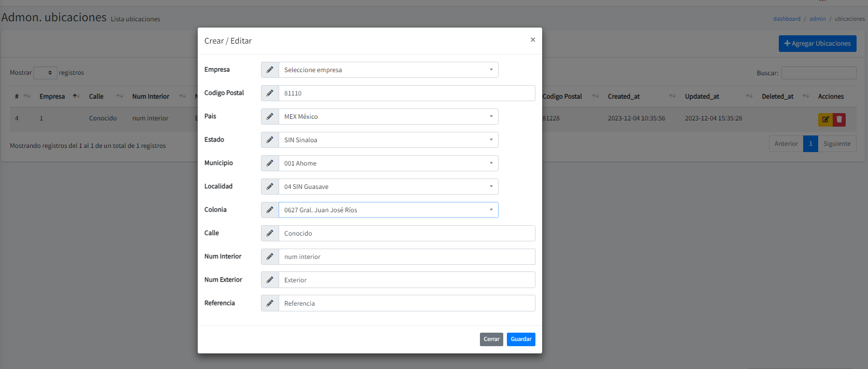Open the admin breadcrumb link

pos(817,19)
